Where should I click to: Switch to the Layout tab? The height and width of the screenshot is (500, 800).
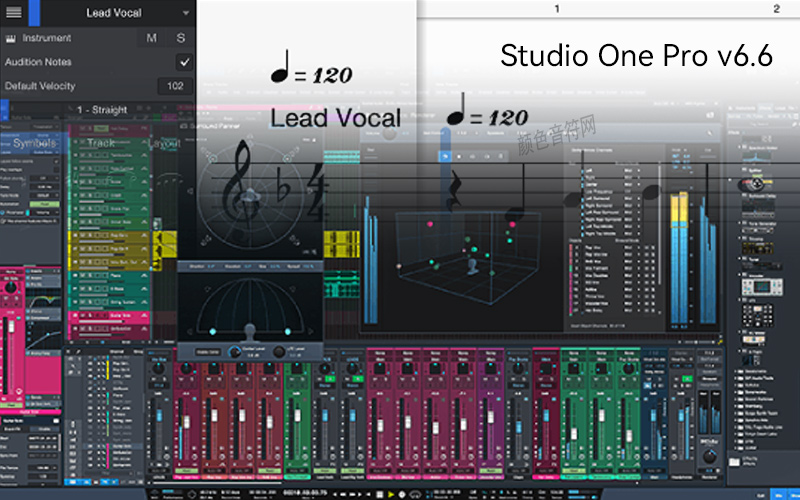tap(164, 144)
